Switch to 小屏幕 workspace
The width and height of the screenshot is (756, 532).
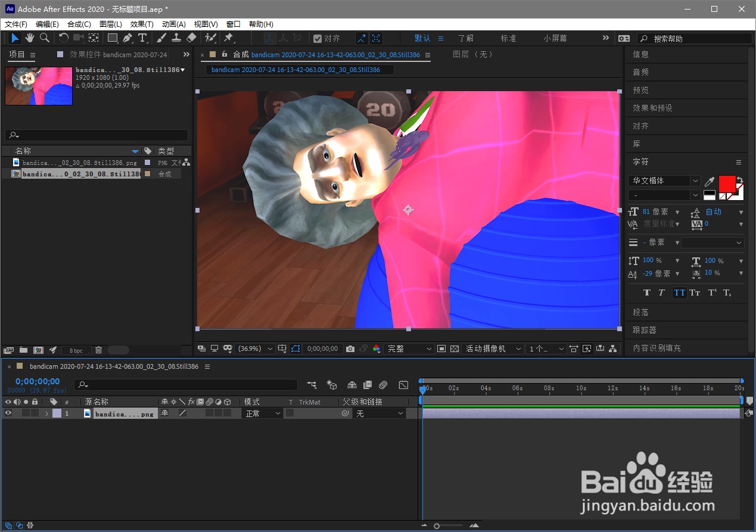[555, 38]
